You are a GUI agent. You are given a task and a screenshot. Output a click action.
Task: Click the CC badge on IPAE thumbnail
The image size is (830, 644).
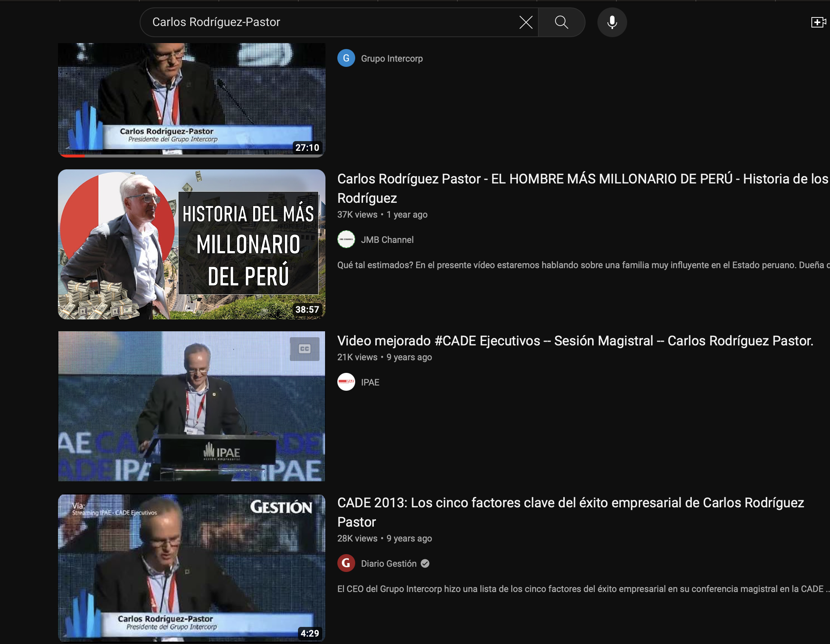pos(304,349)
